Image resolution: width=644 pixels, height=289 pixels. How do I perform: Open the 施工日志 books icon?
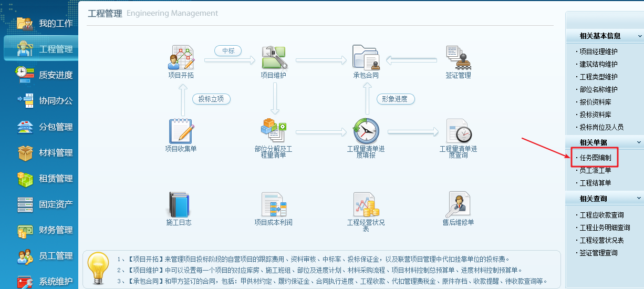179,204
